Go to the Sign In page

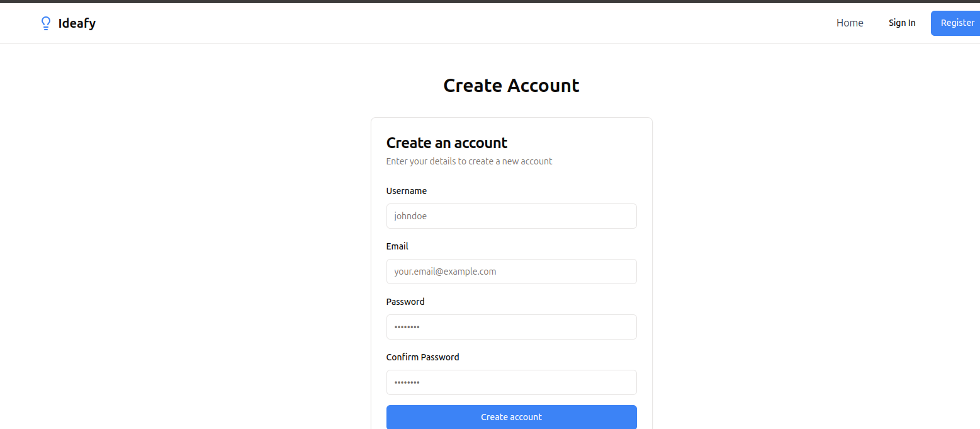(902, 23)
